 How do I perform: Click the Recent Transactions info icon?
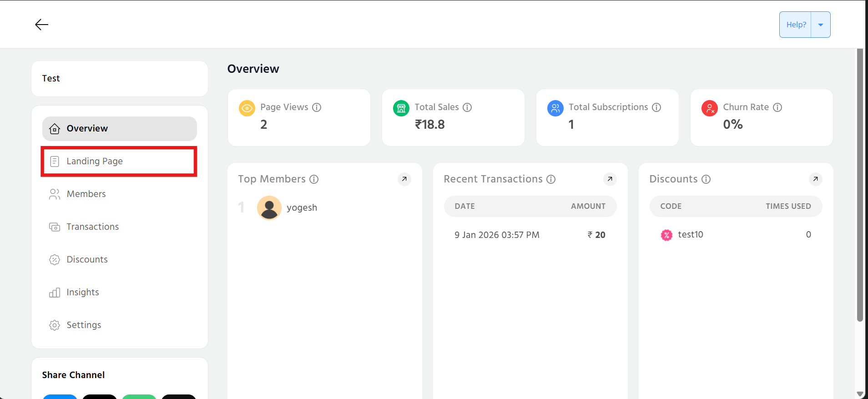point(551,179)
